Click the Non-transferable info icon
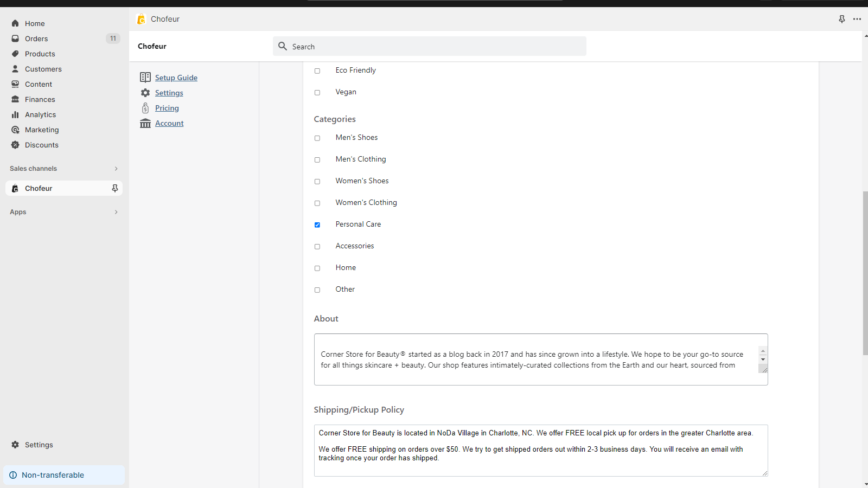The width and height of the screenshot is (868, 488). point(13,475)
